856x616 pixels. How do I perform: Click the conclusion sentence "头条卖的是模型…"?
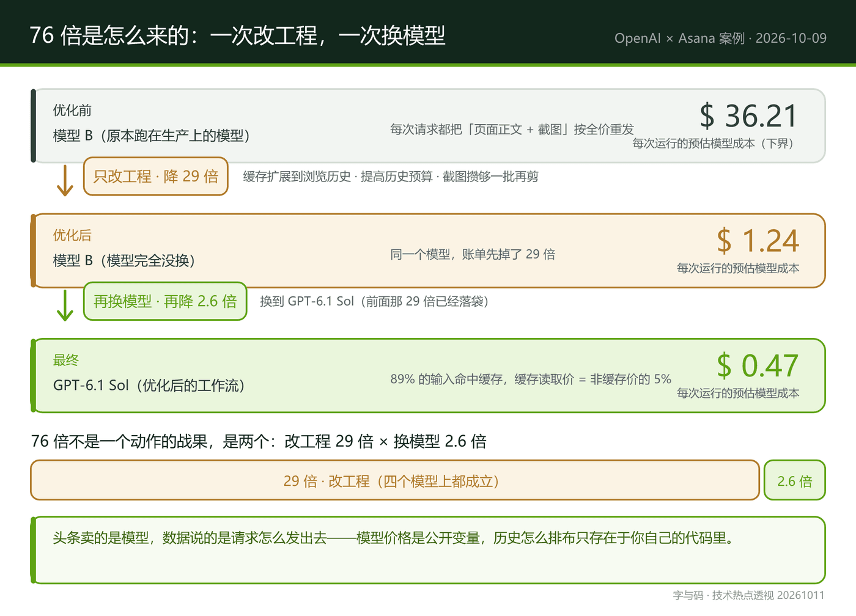tap(393, 538)
